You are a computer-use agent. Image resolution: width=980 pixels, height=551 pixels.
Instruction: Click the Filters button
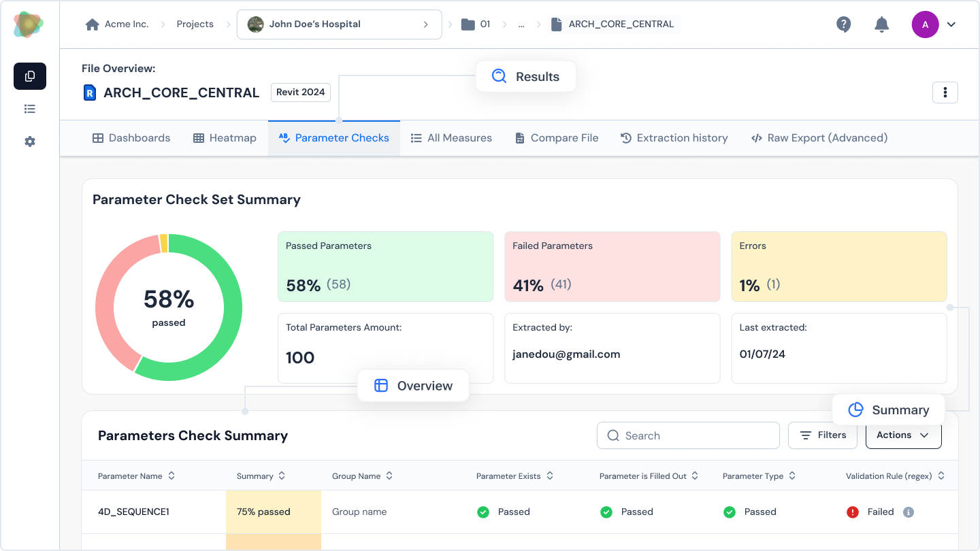pyautogui.click(x=822, y=435)
